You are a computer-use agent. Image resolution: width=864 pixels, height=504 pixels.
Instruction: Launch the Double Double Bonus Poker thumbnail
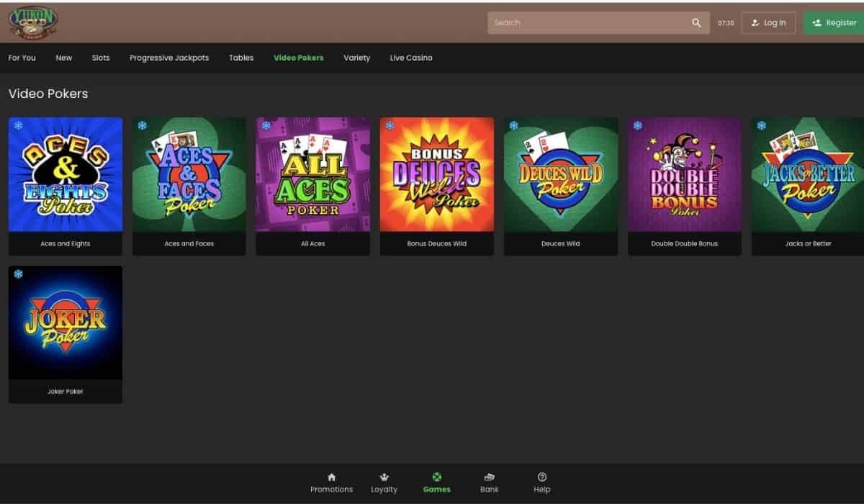[x=685, y=174]
